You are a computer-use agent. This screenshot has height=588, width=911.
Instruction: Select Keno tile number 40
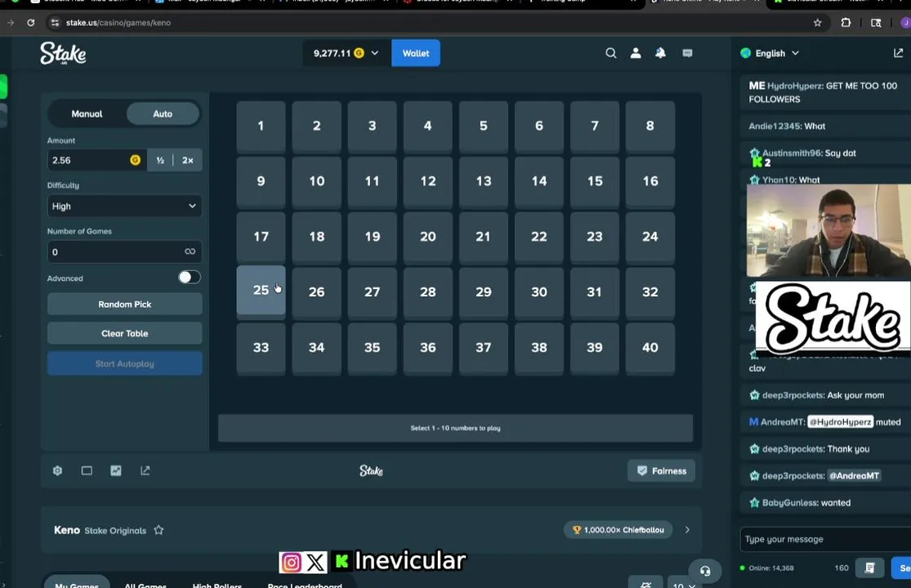click(x=650, y=348)
